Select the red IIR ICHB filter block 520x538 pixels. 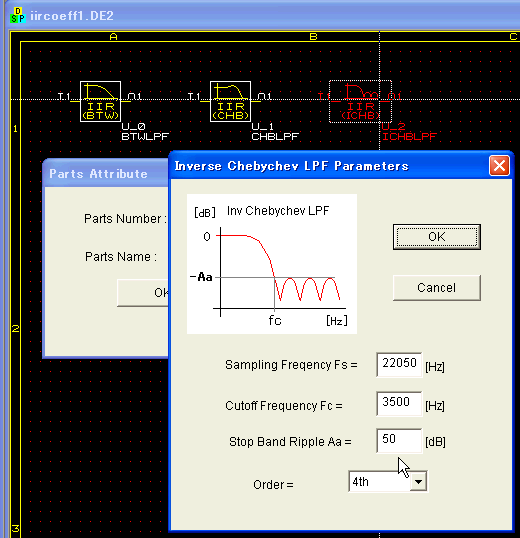tap(360, 102)
